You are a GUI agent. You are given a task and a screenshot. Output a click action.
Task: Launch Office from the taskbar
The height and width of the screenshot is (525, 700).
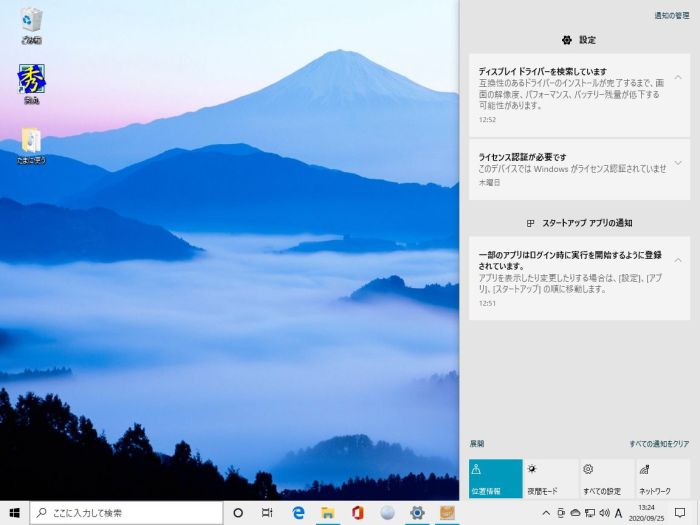[357, 513]
